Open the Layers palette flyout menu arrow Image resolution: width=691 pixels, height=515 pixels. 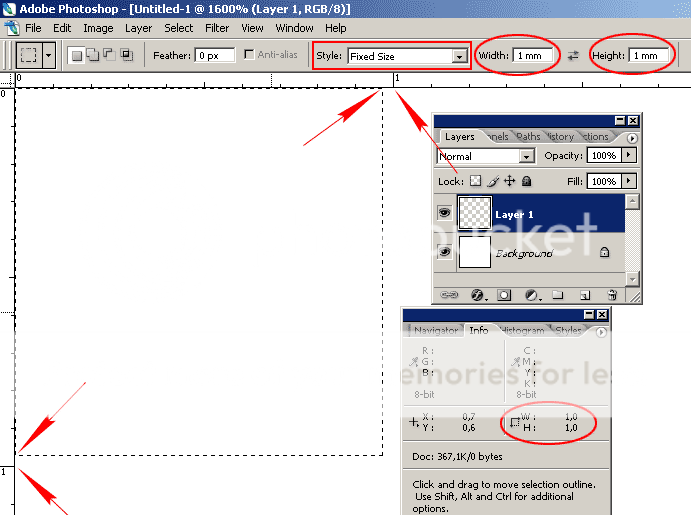coord(632,138)
